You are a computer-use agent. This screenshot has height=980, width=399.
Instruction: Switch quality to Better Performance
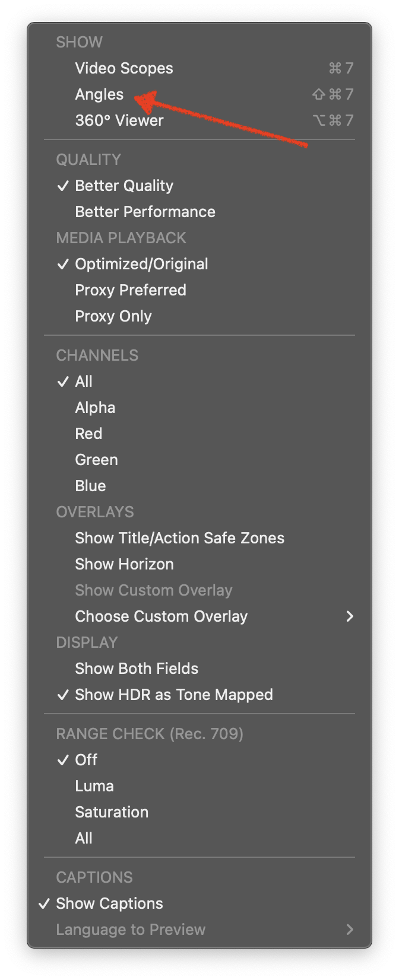pyautogui.click(x=199, y=212)
